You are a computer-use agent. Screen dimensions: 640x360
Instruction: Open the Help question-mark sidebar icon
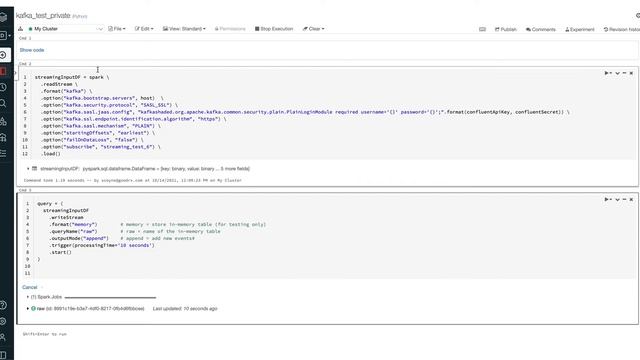(3, 305)
